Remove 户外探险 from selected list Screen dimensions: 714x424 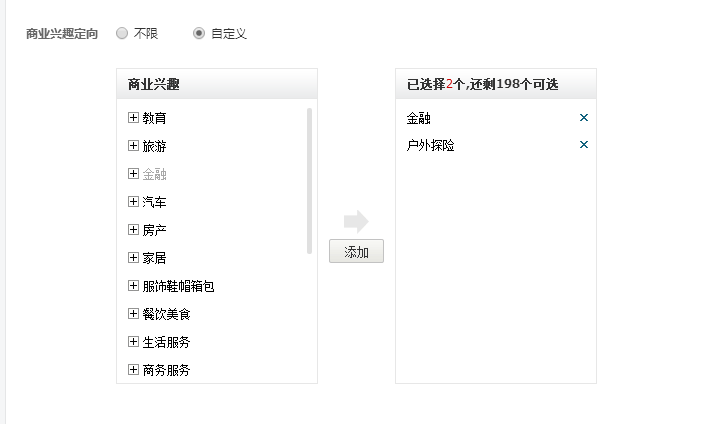click(x=584, y=144)
